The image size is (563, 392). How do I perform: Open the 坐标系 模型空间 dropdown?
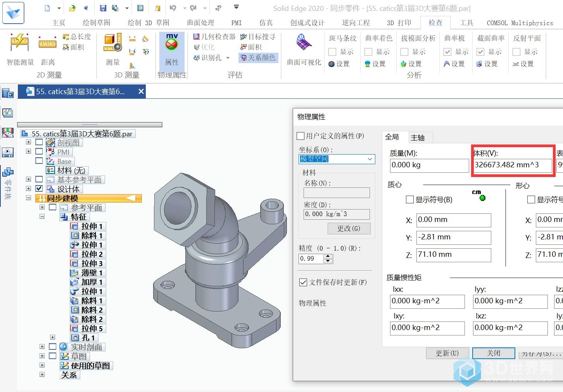[337, 159]
